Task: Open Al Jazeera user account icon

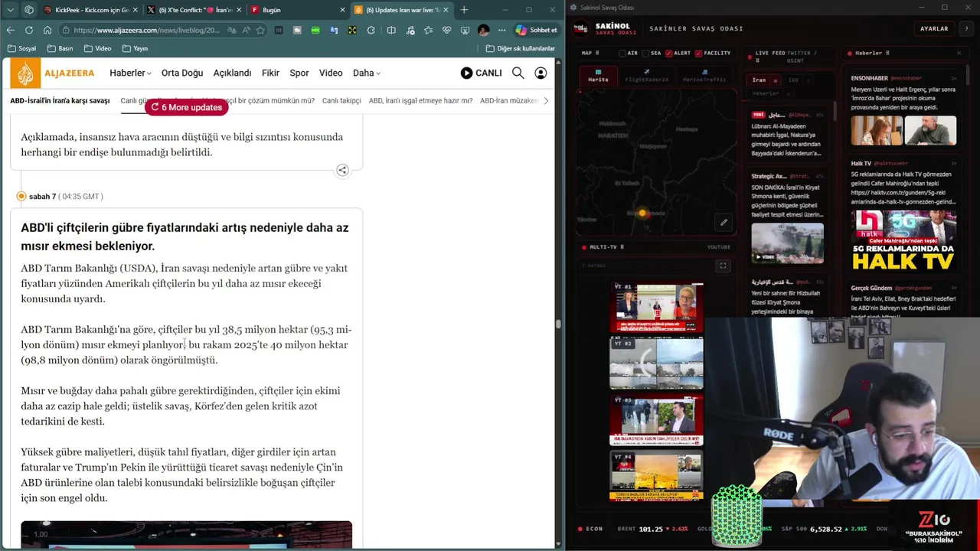Action: (541, 73)
